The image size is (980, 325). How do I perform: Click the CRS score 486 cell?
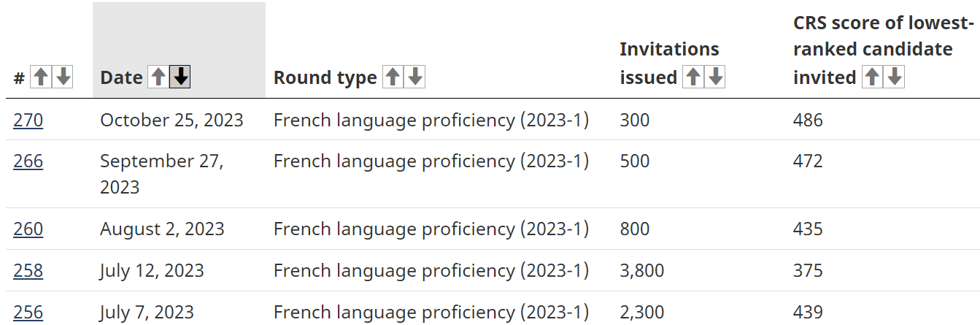pyautogui.click(x=808, y=120)
